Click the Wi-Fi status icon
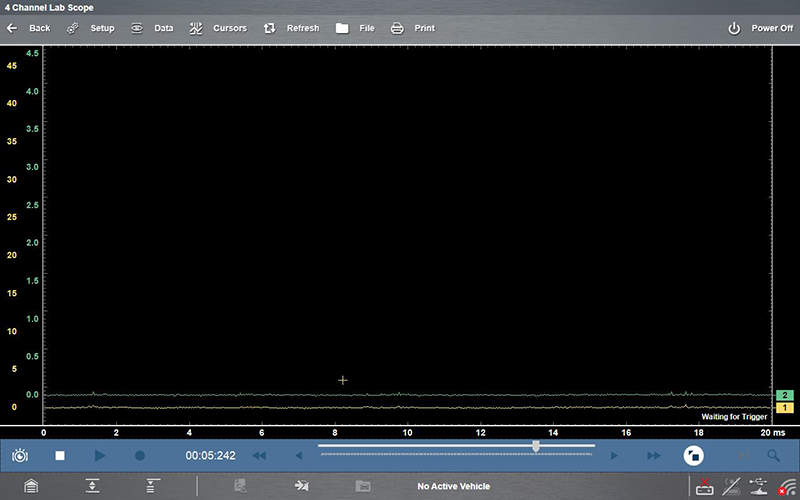Image resolution: width=800 pixels, height=500 pixels. pyautogui.click(x=787, y=486)
